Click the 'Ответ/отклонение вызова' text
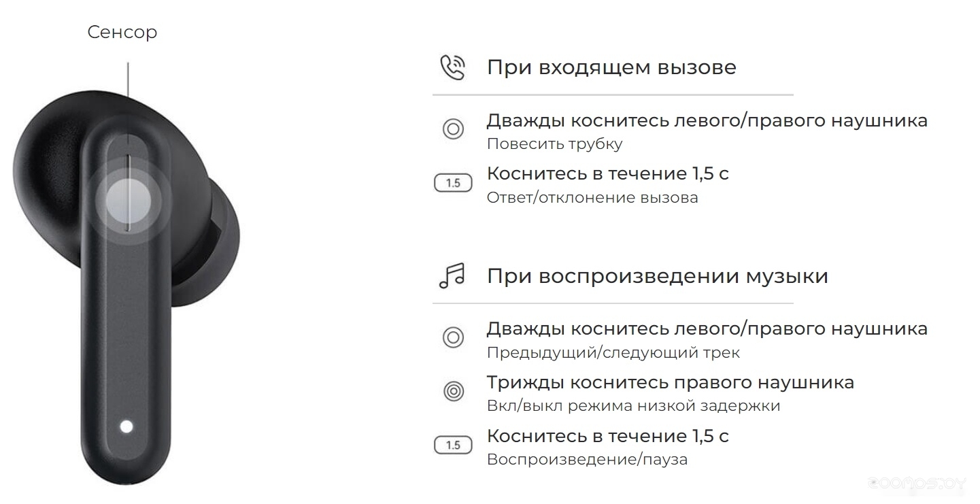Image resolution: width=980 pixels, height=504 pixels. 592,198
